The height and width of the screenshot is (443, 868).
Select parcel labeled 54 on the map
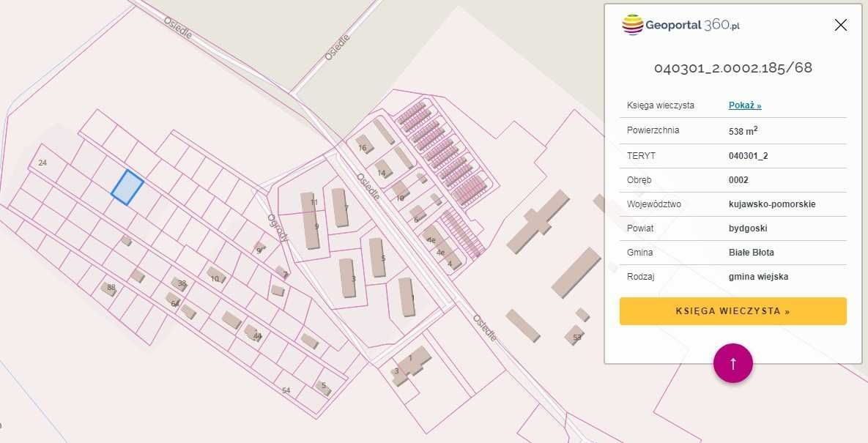click(286, 390)
